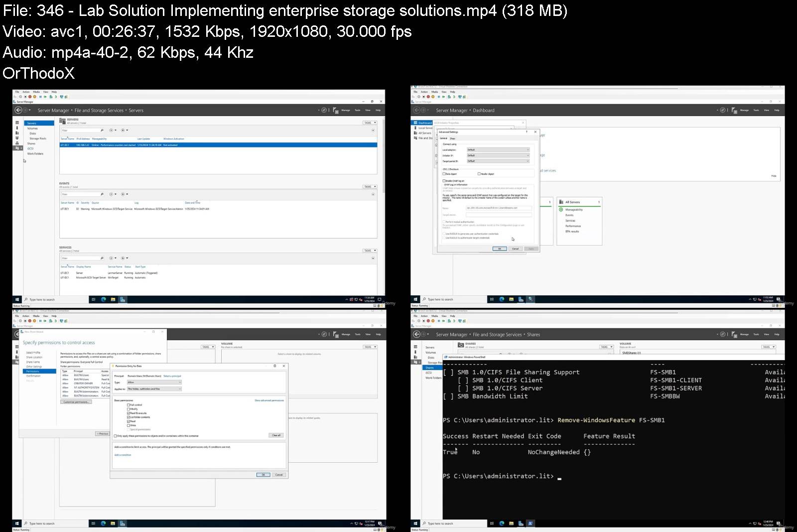
Task: Enable the CHAP log on checkbox
Action: (444, 181)
